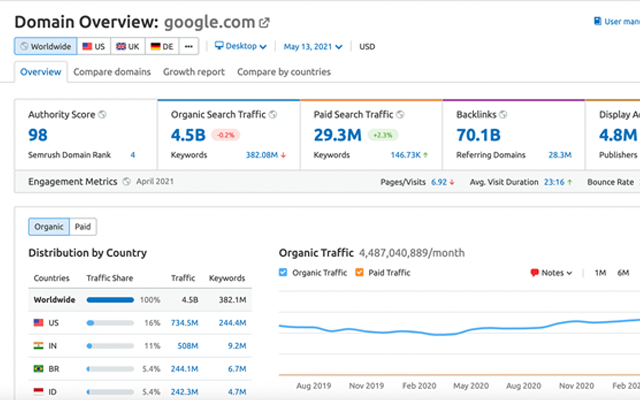Click IN traffic value 508M
This screenshot has height=400, width=640.
click(x=188, y=346)
